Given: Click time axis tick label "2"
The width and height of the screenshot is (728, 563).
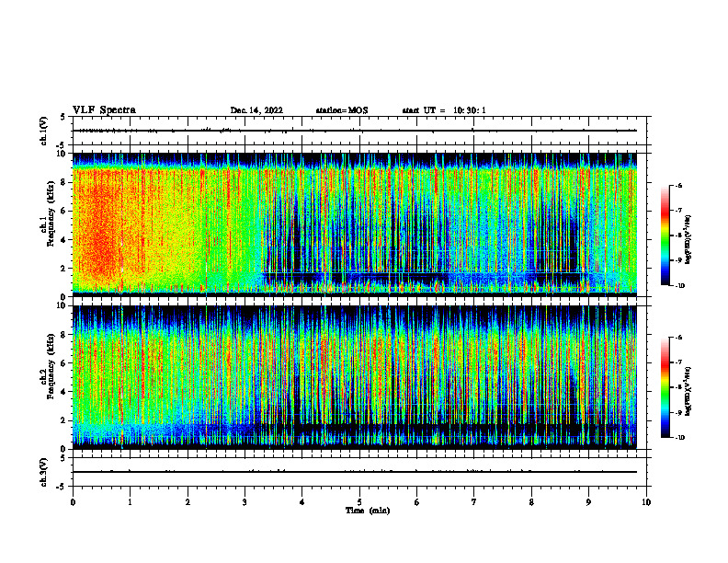Looking at the screenshot, I should coord(188,502).
